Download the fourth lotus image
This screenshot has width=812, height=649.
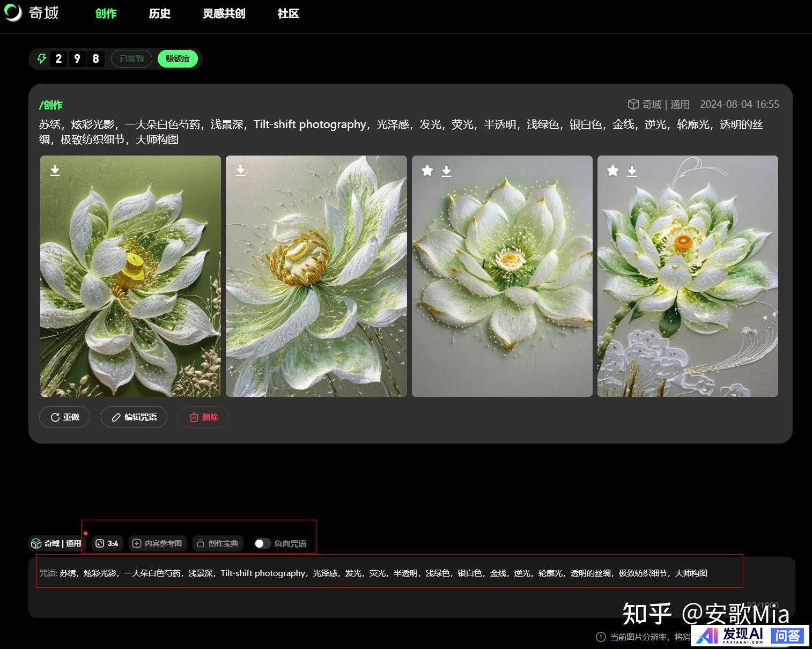click(x=632, y=171)
